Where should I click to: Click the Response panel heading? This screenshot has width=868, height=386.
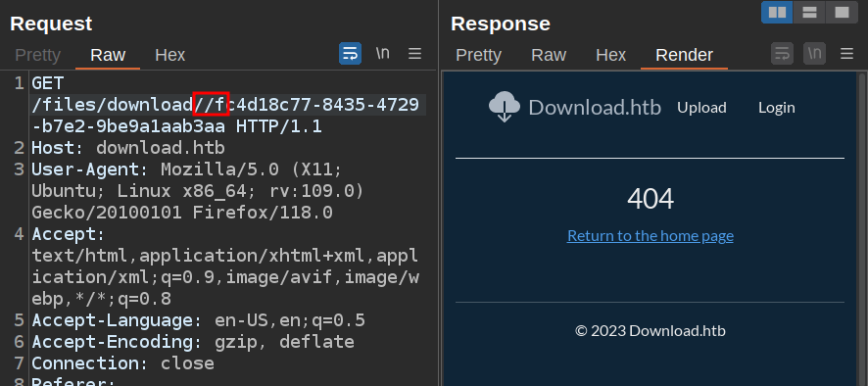click(x=501, y=24)
